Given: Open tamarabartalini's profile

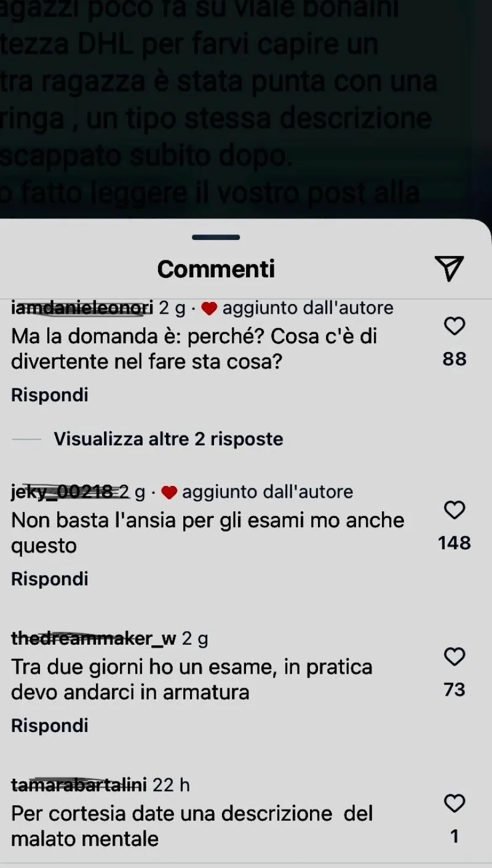Looking at the screenshot, I should tap(79, 785).
